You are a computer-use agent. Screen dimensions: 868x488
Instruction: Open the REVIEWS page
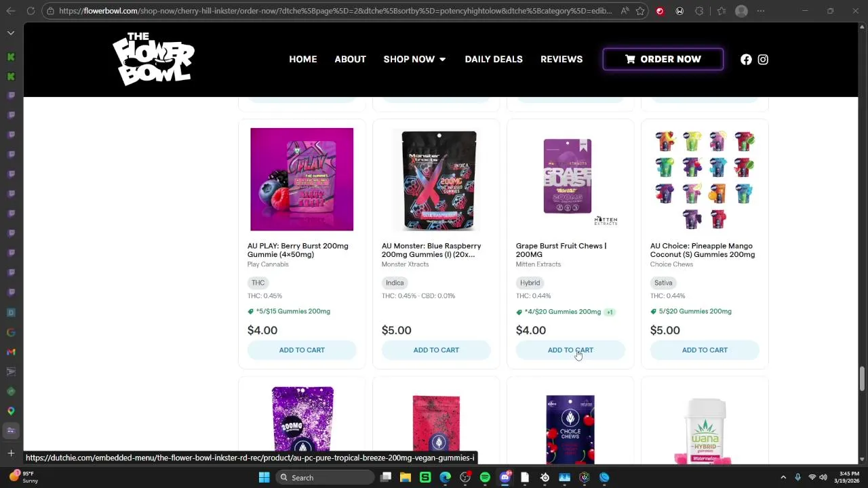561,60
